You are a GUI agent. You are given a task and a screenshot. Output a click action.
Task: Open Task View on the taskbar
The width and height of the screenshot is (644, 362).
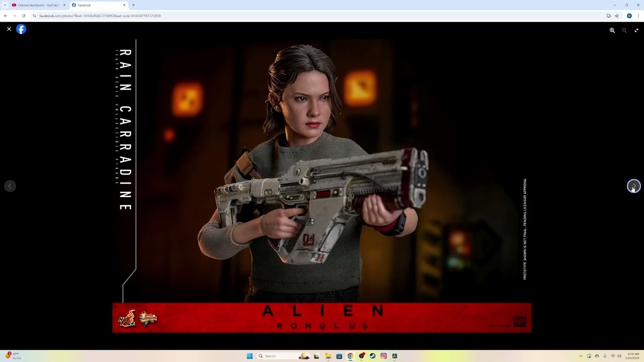(x=316, y=356)
